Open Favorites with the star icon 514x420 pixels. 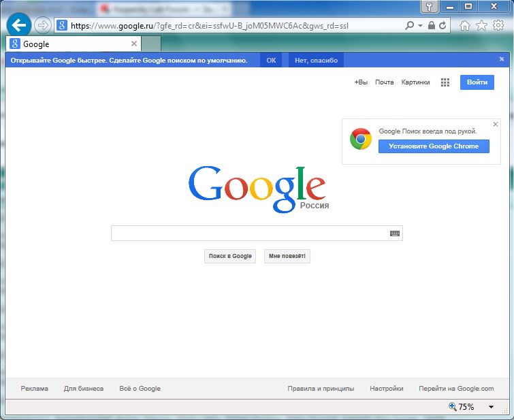tap(481, 25)
